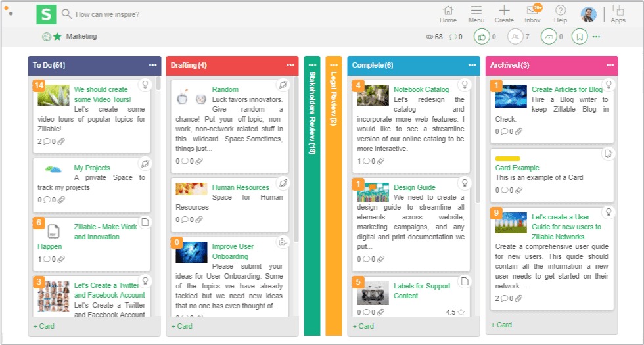Toggle the Marketing favorite star
The image size is (644, 345).
[x=57, y=37]
